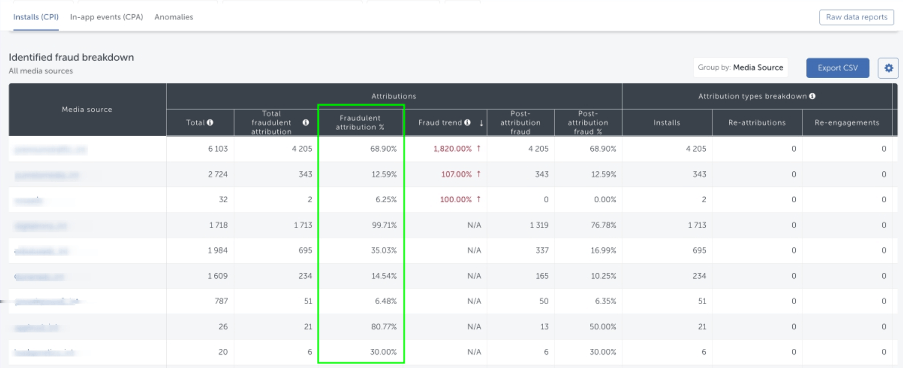The height and width of the screenshot is (368, 904).
Task: Click Post-attribution fraud % column header
Action: coord(589,122)
